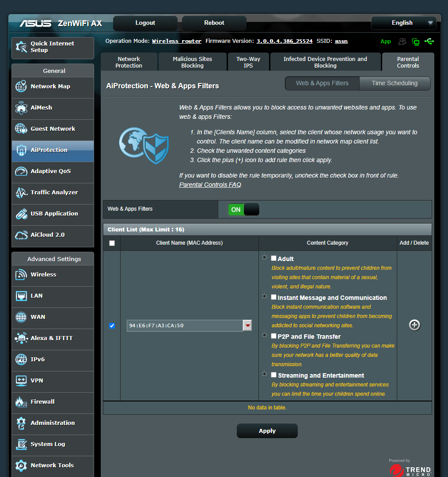Select the Parental Controls tab

tap(408, 62)
